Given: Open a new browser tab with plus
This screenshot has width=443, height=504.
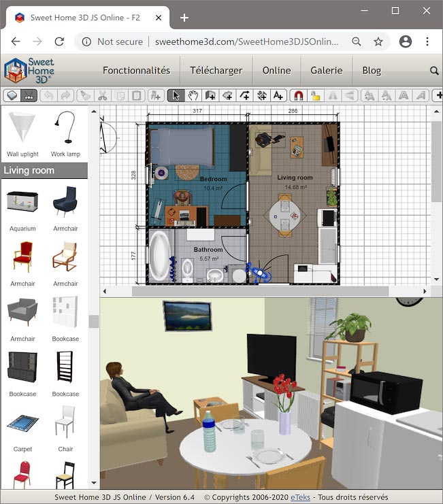Looking at the screenshot, I should 184,18.
